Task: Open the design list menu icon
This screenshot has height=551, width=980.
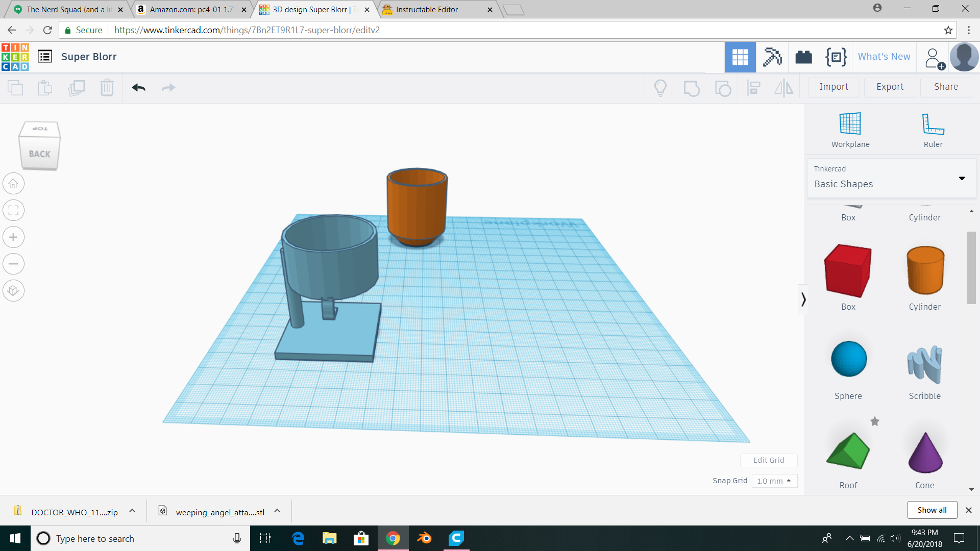Action: pyautogui.click(x=45, y=57)
